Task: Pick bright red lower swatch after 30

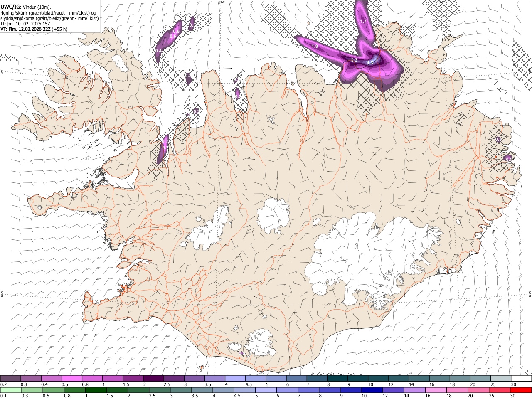Action: click(x=521, y=390)
